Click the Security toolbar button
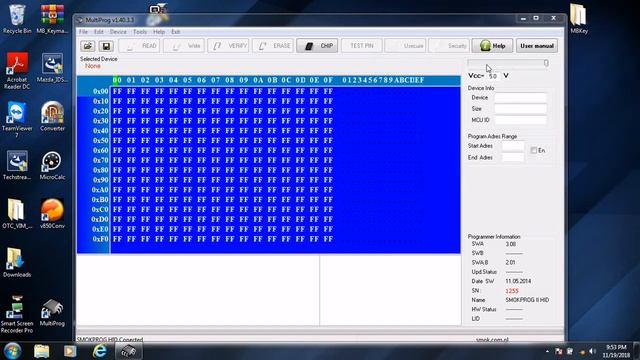640x360 pixels. point(449,46)
